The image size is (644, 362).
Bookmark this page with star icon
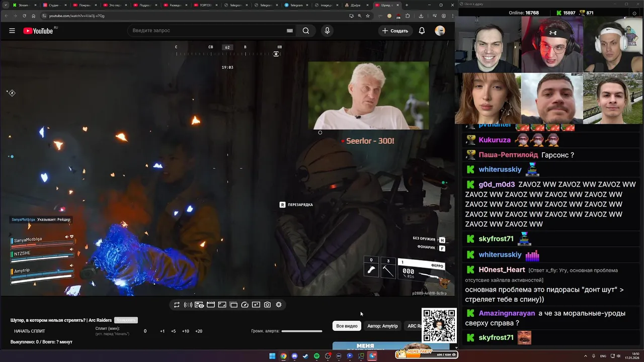(368, 16)
